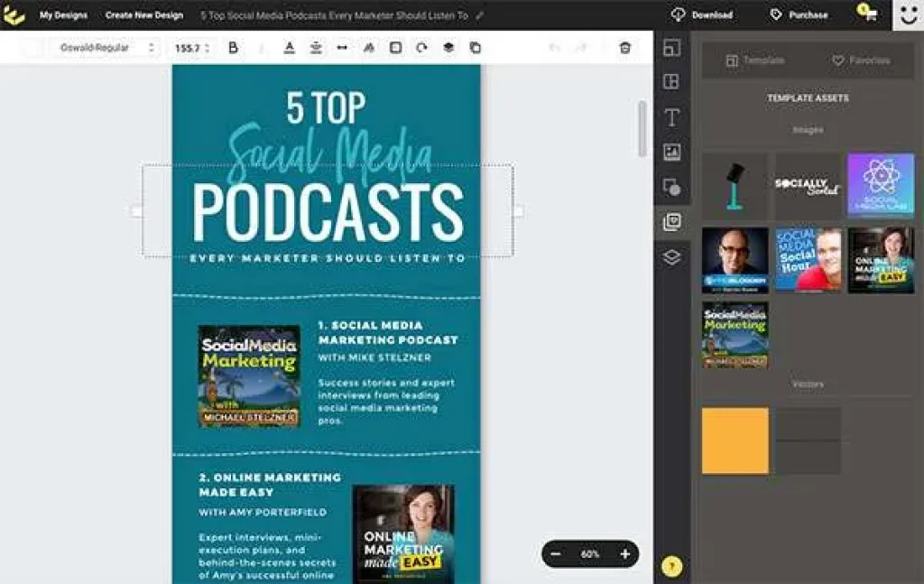Open the layer order icon in toolbar
This screenshot has width=924, height=584.
[448, 48]
